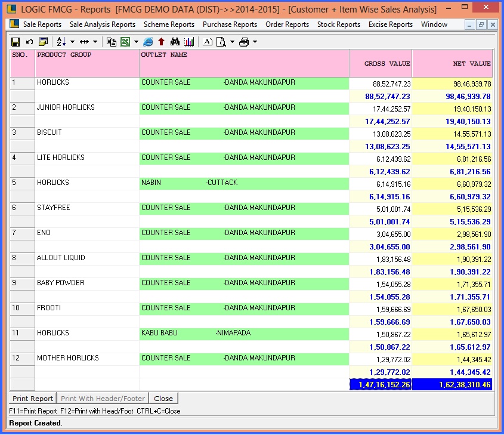Select the FROOTI product group cell

coord(87,308)
